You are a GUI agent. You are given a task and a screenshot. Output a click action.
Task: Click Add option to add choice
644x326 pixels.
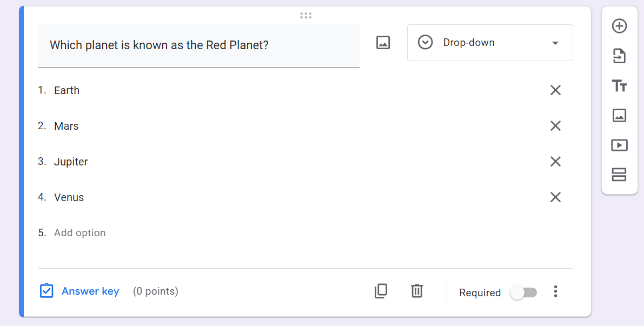pos(80,233)
